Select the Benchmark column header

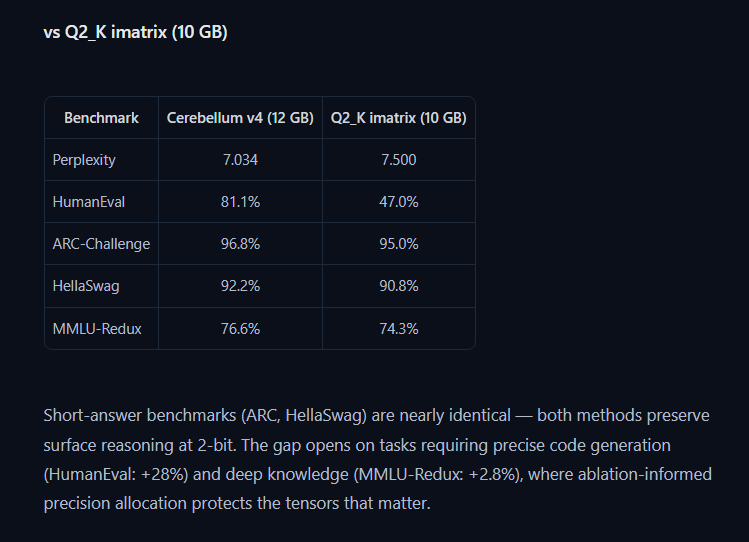[x=101, y=118]
